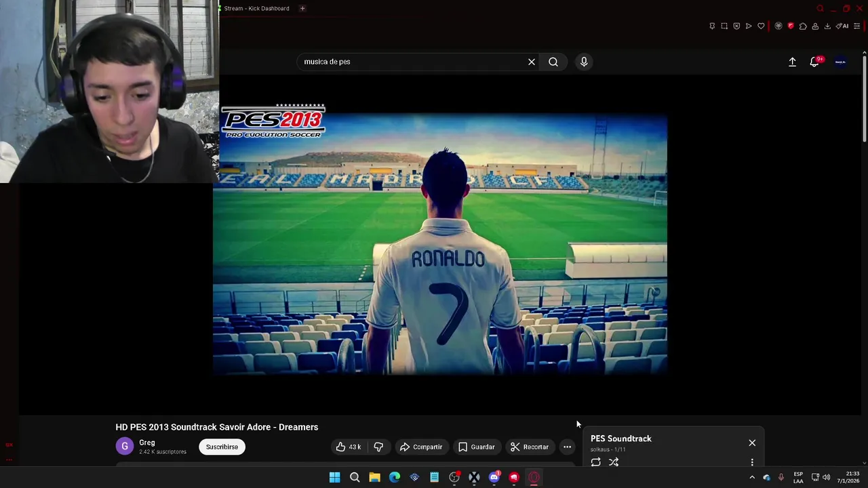Clear the search box with X
This screenshot has width=868, height=488.
tap(532, 62)
